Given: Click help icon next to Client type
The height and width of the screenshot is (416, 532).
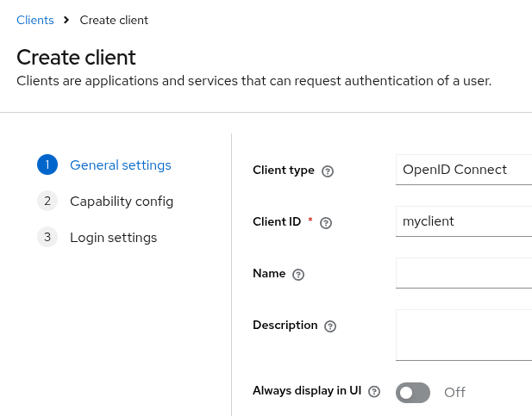Looking at the screenshot, I should 328,171.
